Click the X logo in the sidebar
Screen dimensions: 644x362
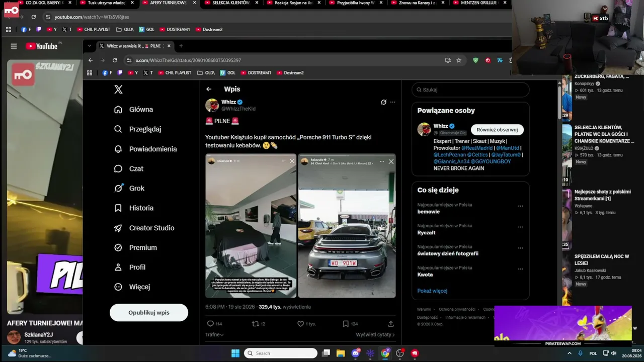(x=118, y=89)
